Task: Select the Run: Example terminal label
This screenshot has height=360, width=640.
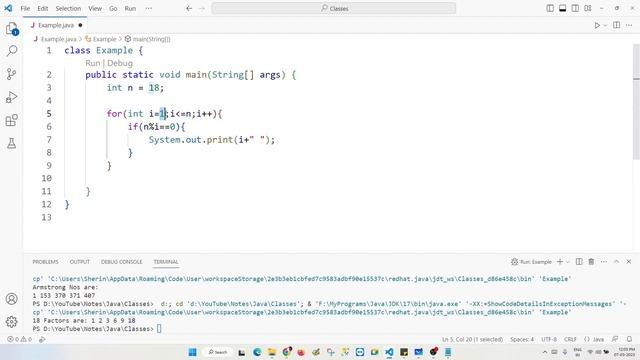Action: (x=531, y=262)
